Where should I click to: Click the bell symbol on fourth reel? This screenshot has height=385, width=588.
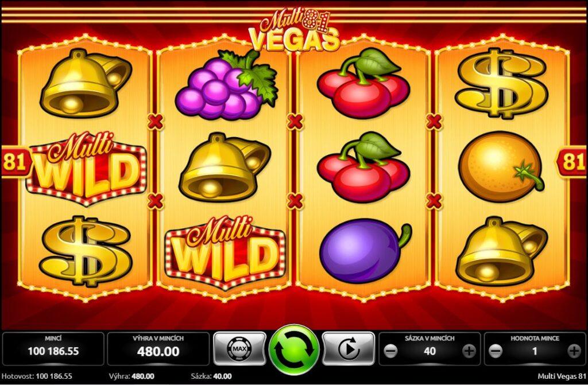coord(501,251)
